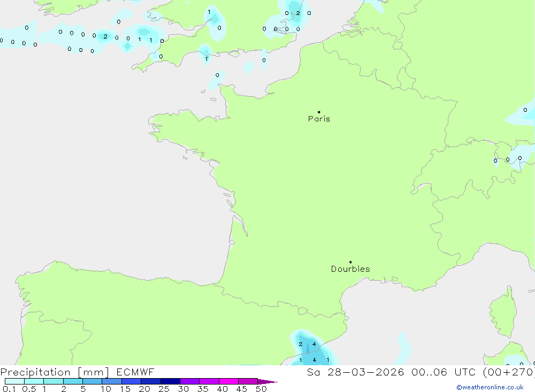Pick the 10–15 mm legend swatch

[x=112, y=381]
